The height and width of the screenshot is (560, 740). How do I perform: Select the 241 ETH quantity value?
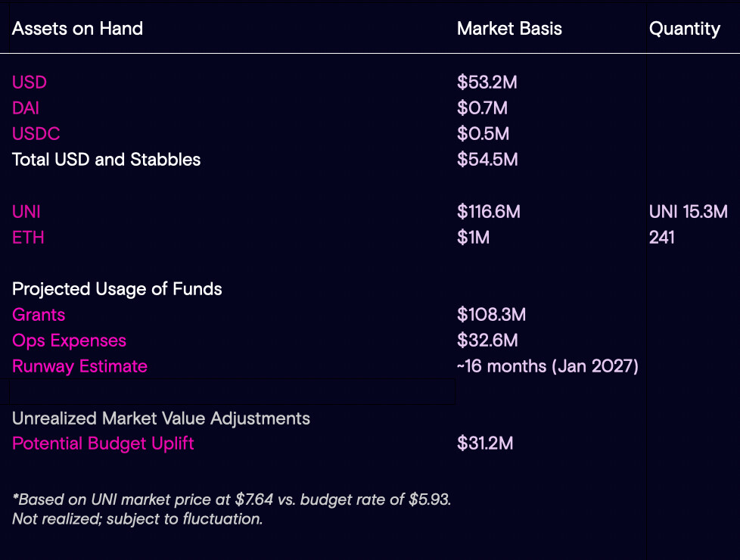click(661, 238)
